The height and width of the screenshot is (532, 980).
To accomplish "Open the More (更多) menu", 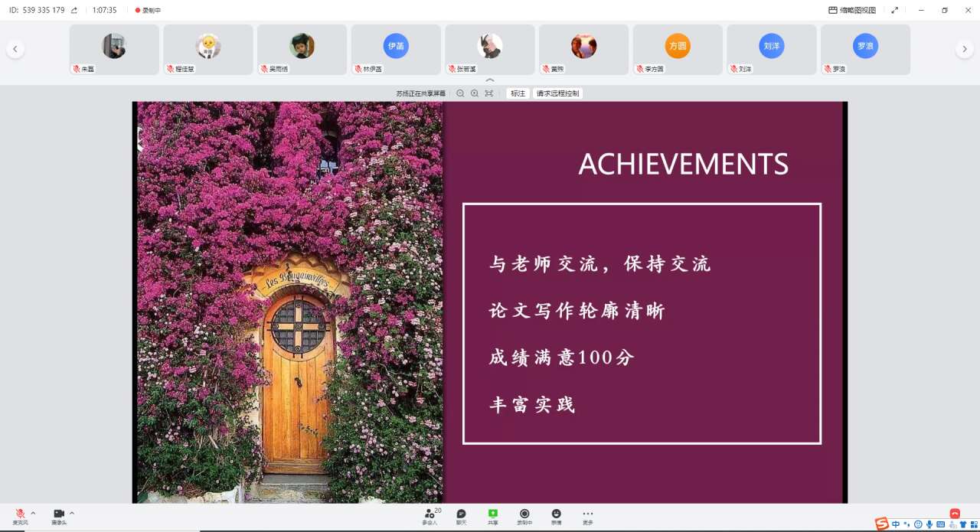I will (587, 515).
